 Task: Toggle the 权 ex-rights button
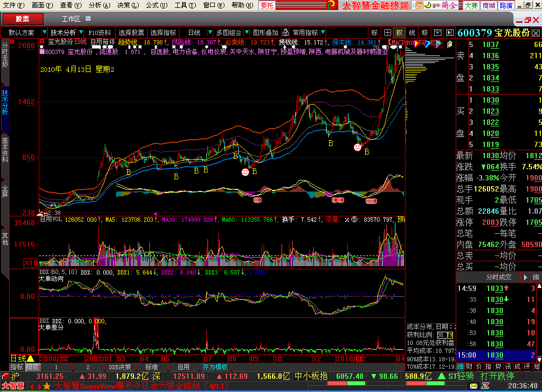399,32
